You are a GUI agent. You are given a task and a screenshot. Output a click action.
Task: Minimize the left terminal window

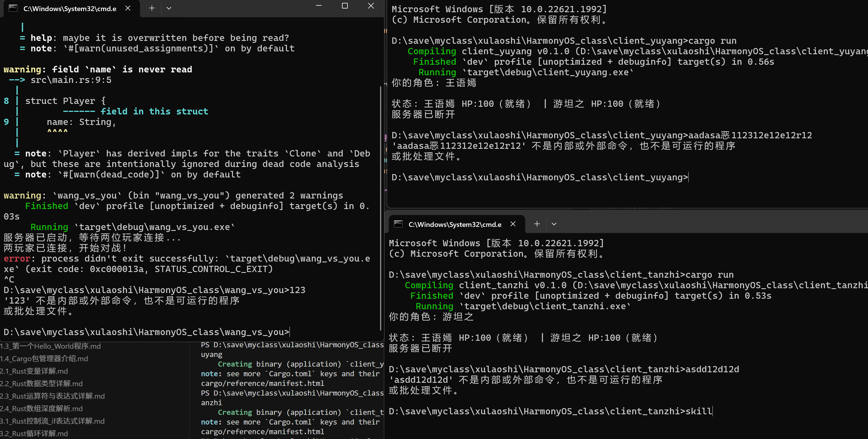pyautogui.click(x=318, y=6)
